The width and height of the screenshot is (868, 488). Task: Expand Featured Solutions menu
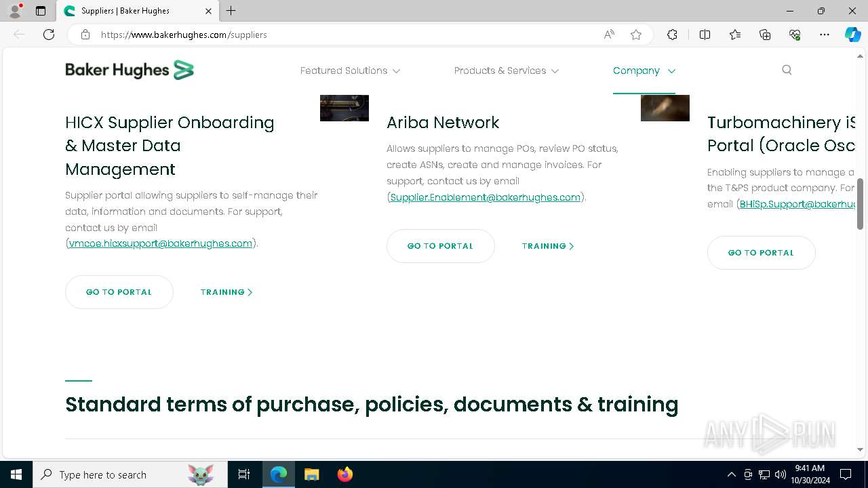click(x=350, y=70)
